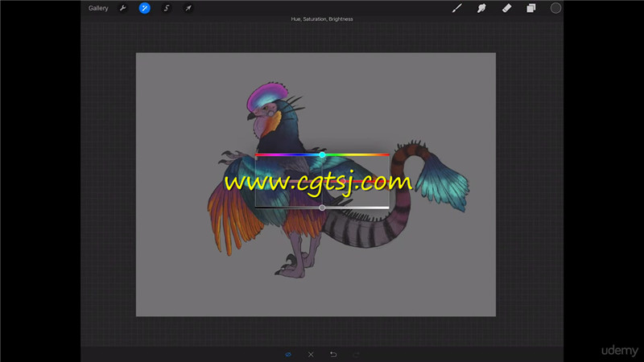
Task: Select the Brush tool
Action: [x=456, y=8]
